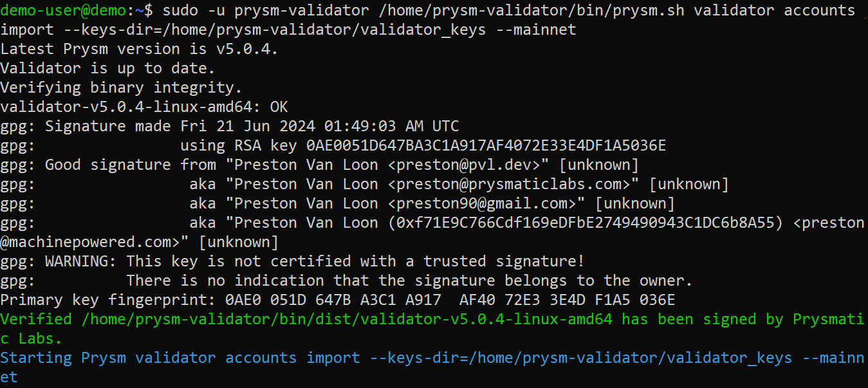Click the @machinepowered.com email fragment
Viewport: 868px width, 388px height.
pyautogui.click(x=90, y=242)
